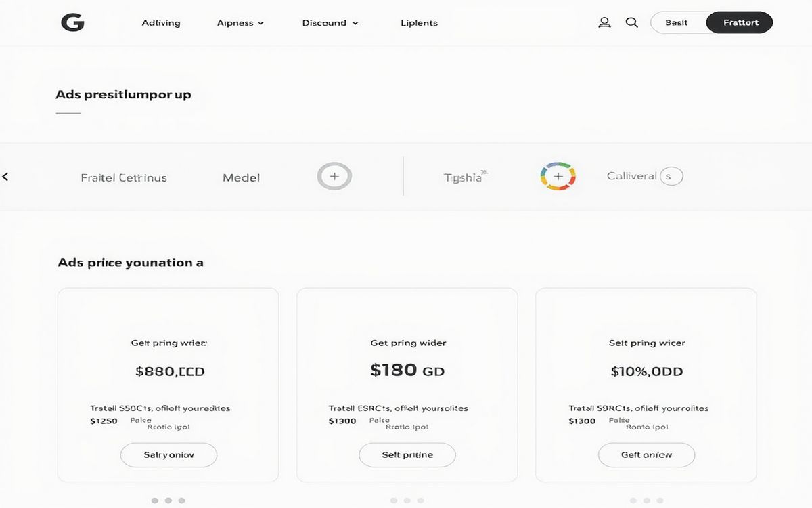The width and height of the screenshot is (812, 508).
Task: Select the Fraitel Cetrinus carousel item
Action: coord(124,177)
